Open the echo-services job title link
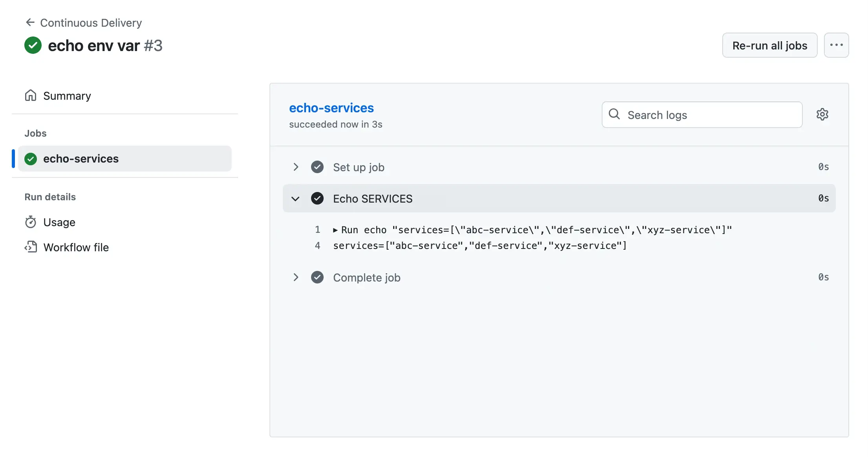The width and height of the screenshot is (868, 457). (331, 108)
